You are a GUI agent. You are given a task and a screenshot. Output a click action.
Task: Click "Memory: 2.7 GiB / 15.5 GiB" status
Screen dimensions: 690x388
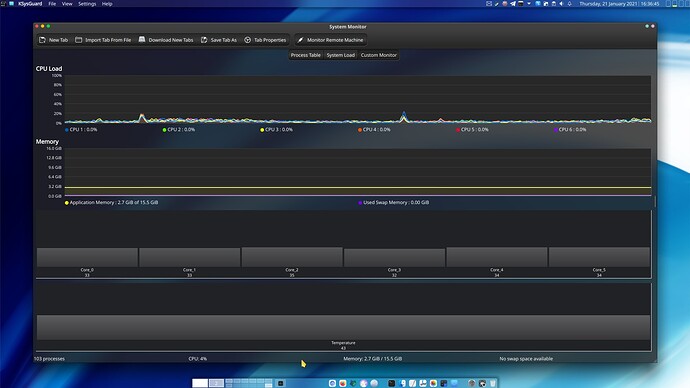(373, 359)
